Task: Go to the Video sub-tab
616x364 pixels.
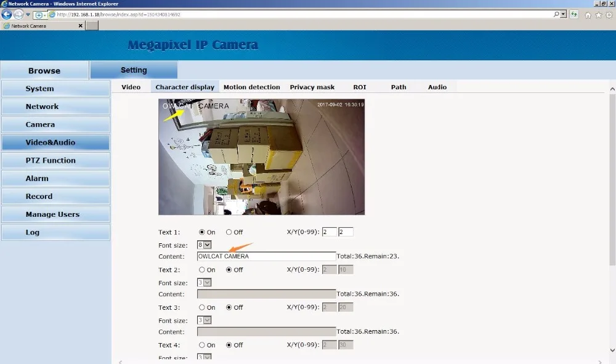Action: (131, 87)
